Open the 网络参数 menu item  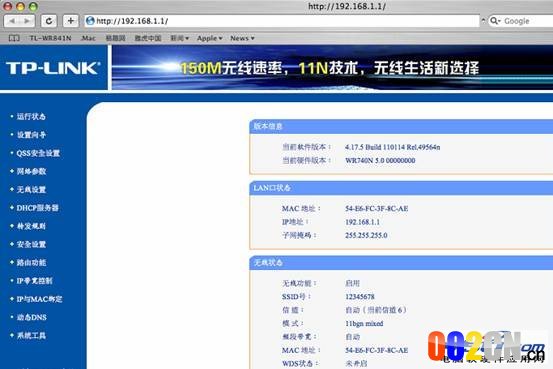(31, 171)
